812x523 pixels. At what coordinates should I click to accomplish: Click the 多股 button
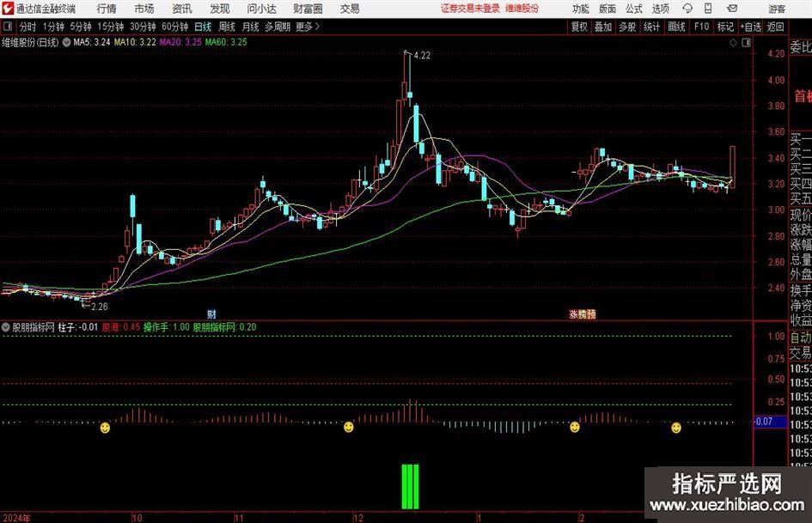coord(627,27)
